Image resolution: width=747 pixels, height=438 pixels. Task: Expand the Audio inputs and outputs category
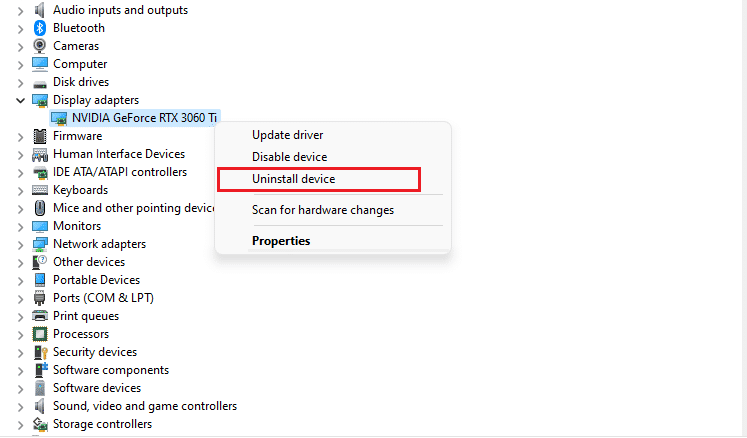click(x=20, y=10)
